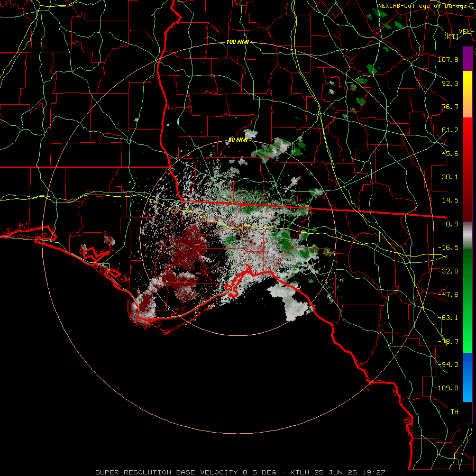The height and width of the screenshot is (476, 476).
Task: Click the 92.3 legend value
Action: point(450,83)
